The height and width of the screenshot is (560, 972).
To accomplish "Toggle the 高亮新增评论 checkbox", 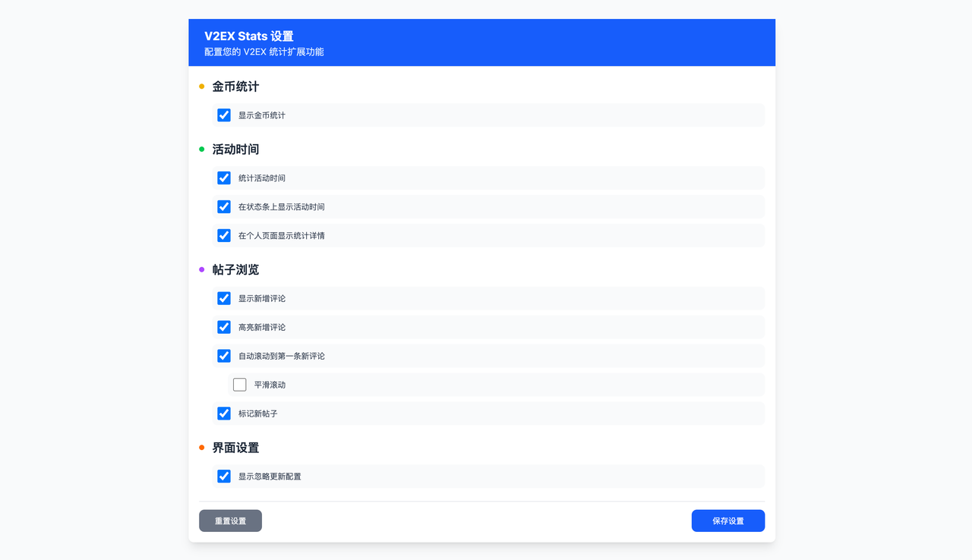I will click(224, 327).
